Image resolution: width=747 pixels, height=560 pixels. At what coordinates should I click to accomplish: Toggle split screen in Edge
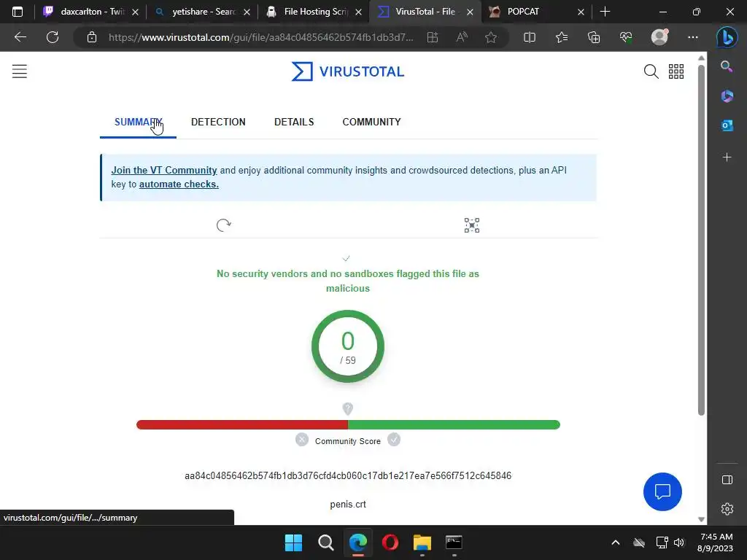pyautogui.click(x=530, y=37)
